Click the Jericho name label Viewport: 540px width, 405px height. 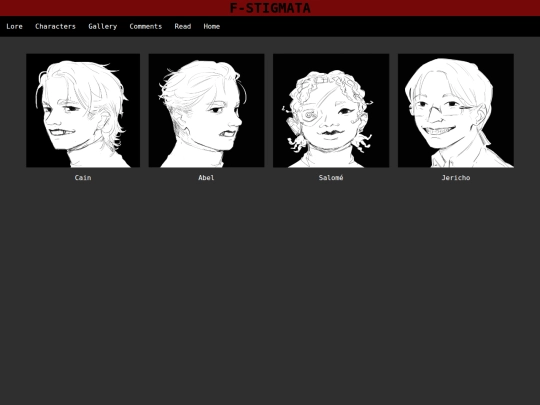[456, 178]
